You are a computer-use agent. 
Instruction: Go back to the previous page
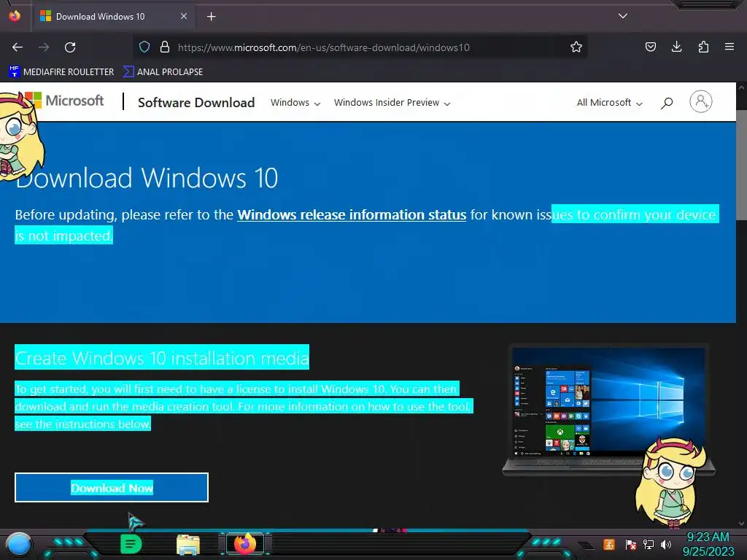(18, 47)
